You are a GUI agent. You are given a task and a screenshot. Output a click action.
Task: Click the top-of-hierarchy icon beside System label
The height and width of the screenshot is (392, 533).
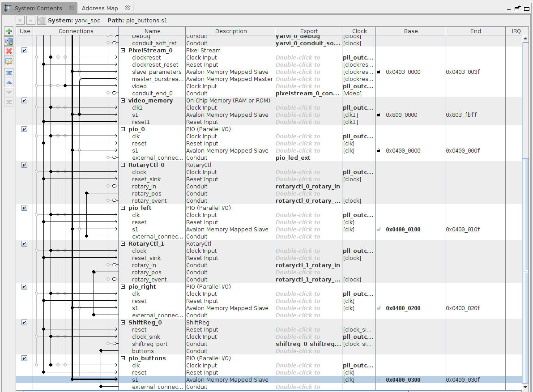pos(20,21)
